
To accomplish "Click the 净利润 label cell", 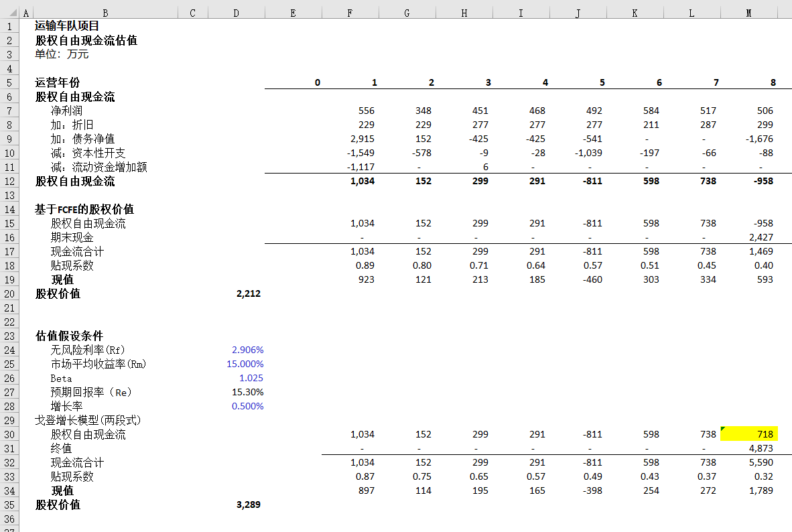I will (x=66, y=111).
